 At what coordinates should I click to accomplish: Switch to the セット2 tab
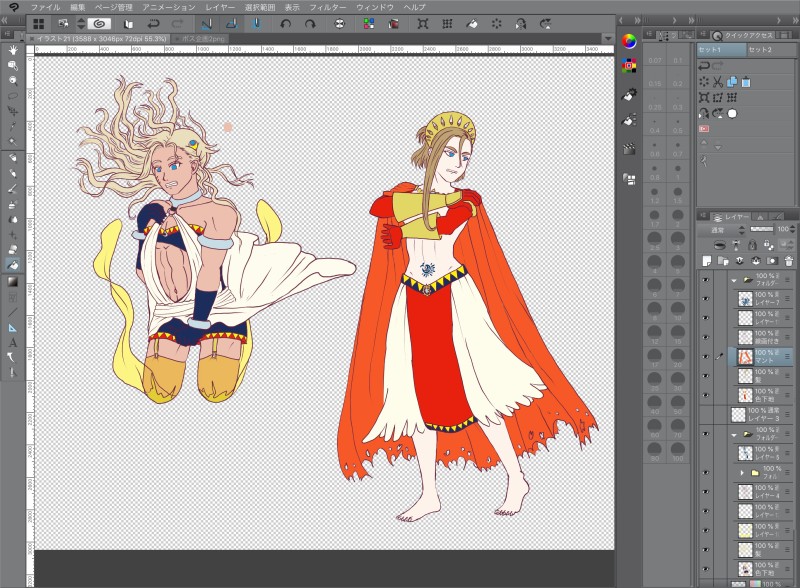(x=760, y=49)
